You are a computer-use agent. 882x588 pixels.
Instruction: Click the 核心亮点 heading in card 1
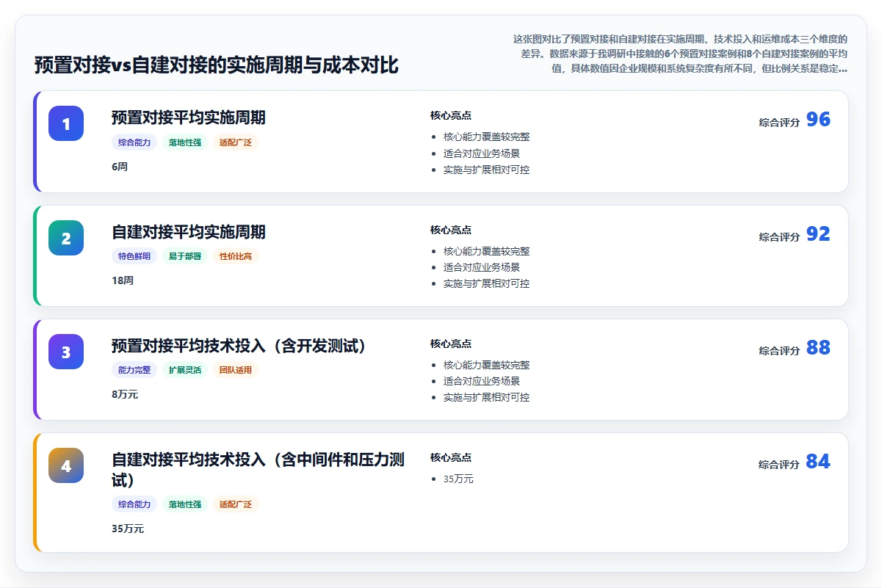click(451, 115)
